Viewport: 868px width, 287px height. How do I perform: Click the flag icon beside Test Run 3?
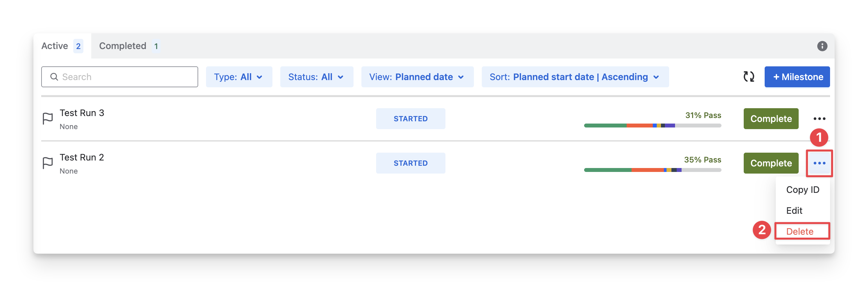point(47,119)
